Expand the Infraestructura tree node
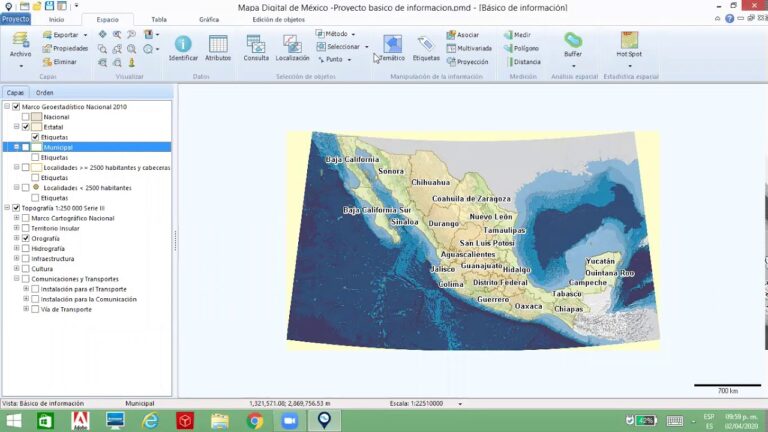 (16, 259)
